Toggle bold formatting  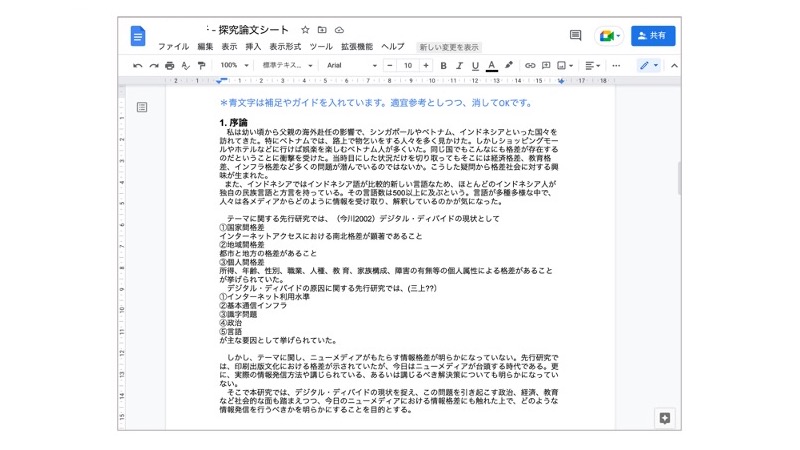pyautogui.click(x=443, y=65)
